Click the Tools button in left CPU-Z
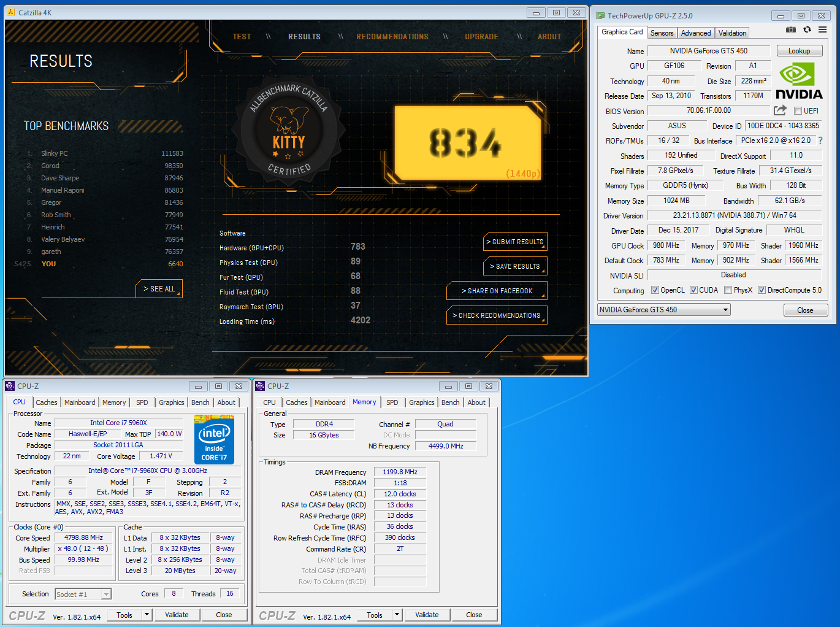The width and height of the screenshot is (840, 627). click(x=124, y=615)
